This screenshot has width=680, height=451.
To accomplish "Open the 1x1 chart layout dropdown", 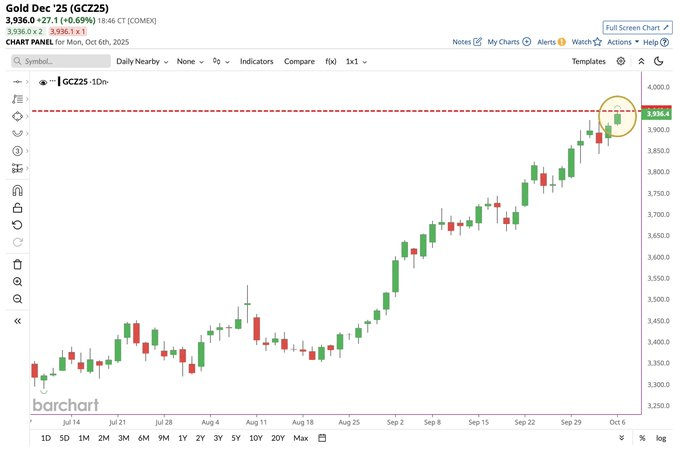I will tap(356, 61).
